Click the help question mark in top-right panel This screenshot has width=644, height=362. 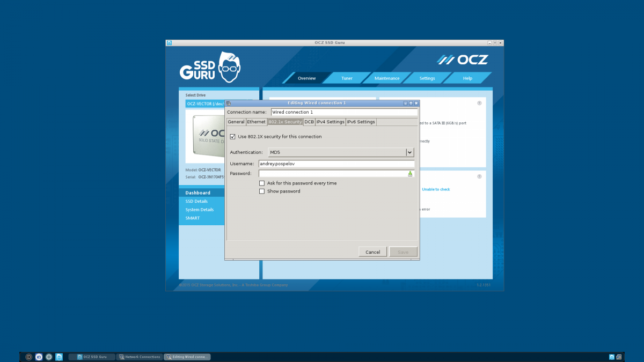pyautogui.click(x=479, y=103)
